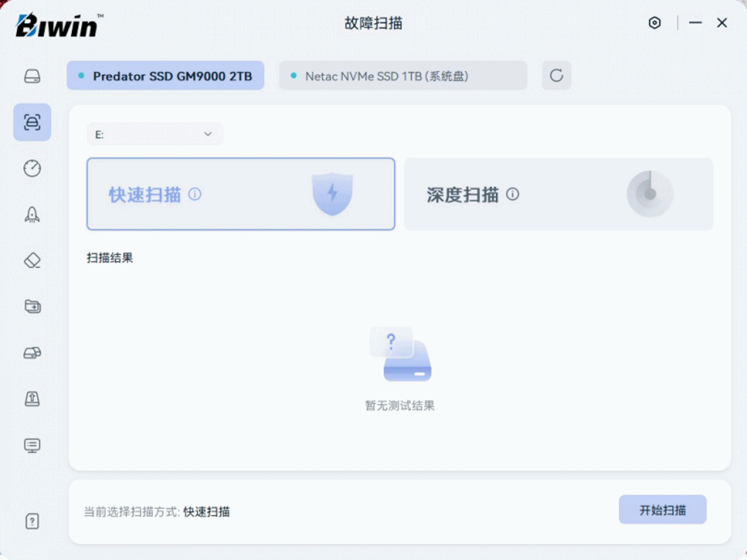Image resolution: width=747 pixels, height=560 pixels.
Task: Open settings hexagon icon in title bar
Action: coord(654,23)
